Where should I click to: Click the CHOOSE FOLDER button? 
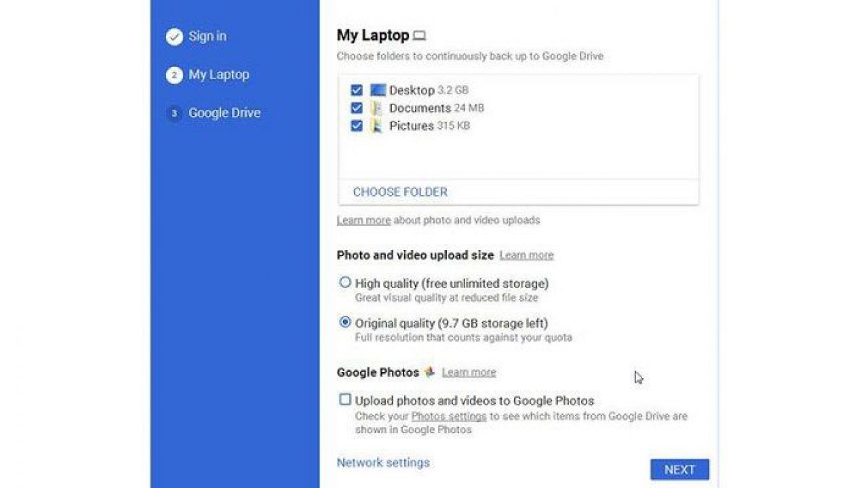[400, 192]
